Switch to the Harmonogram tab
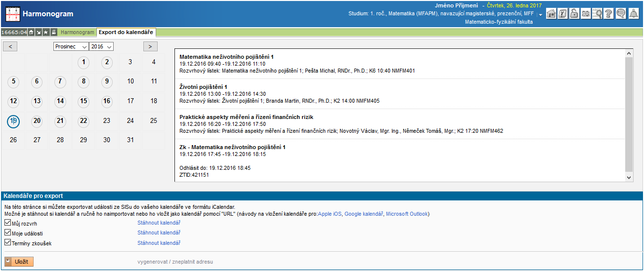This screenshot has height=272, width=644. tap(77, 33)
